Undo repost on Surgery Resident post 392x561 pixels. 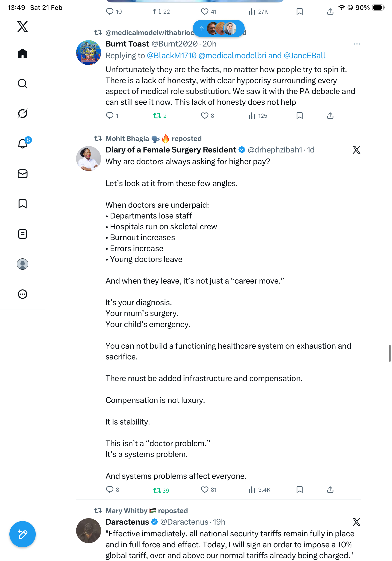[157, 490]
